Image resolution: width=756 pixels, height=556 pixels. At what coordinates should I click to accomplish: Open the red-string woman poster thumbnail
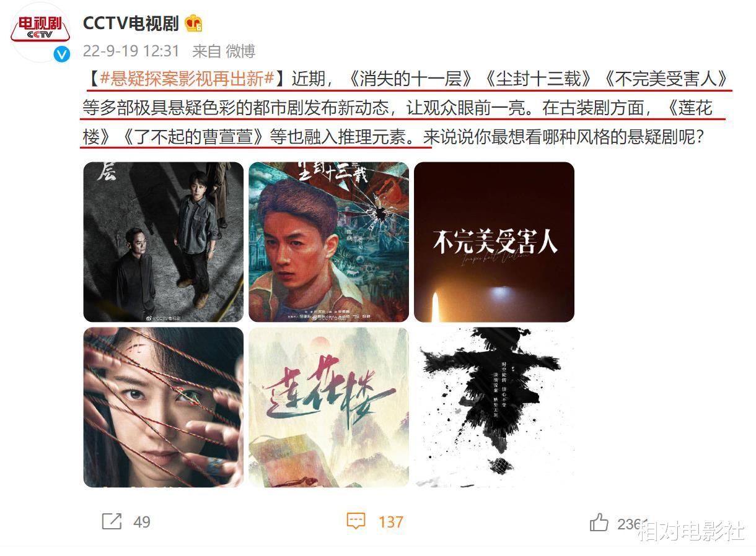pyautogui.click(x=164, y=407)
